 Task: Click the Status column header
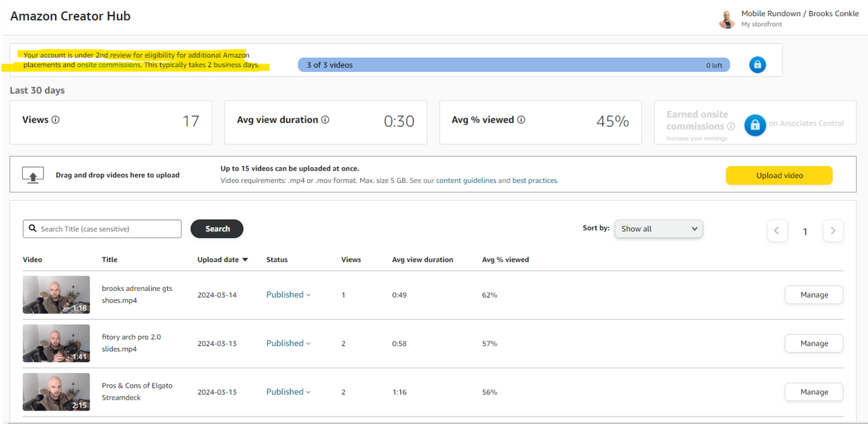(x=277, y=259)
